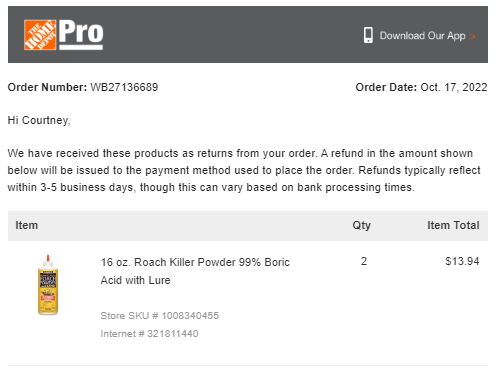
Task: Open the Roach Killer Powder product image
Action: (x=48, y=285)
